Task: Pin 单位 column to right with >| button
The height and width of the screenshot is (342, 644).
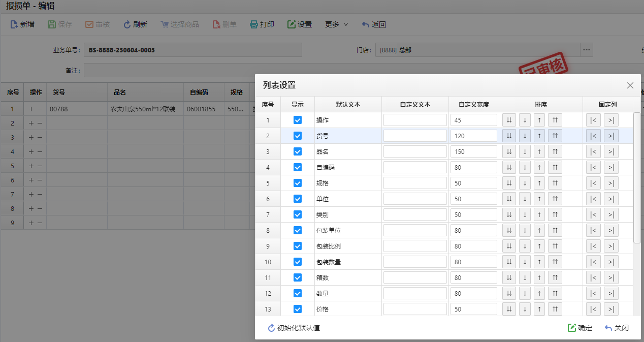Action: (x=611, y=199)
